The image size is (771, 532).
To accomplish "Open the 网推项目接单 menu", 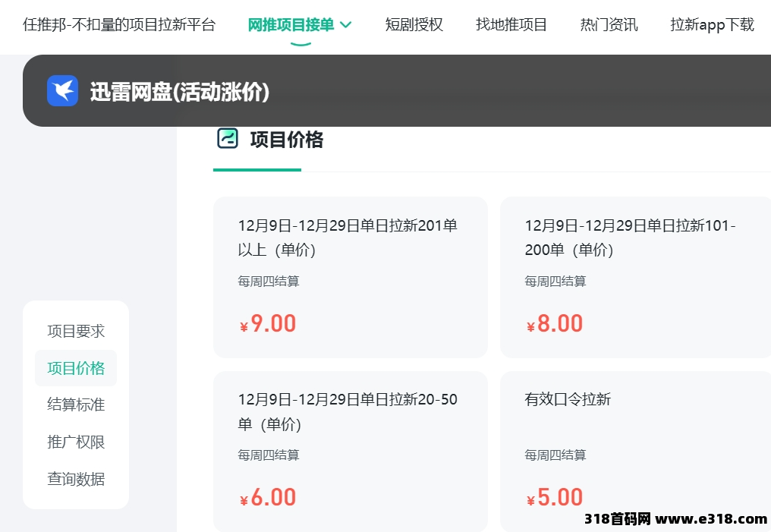I will pyautogui.click(x=291, y=25).
